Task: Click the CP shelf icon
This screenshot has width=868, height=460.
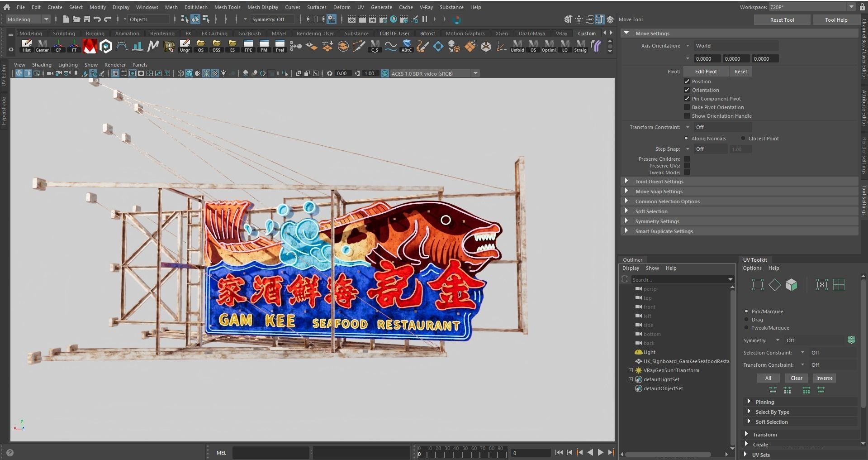Action: pyautogui.click(x=58, y=46)
